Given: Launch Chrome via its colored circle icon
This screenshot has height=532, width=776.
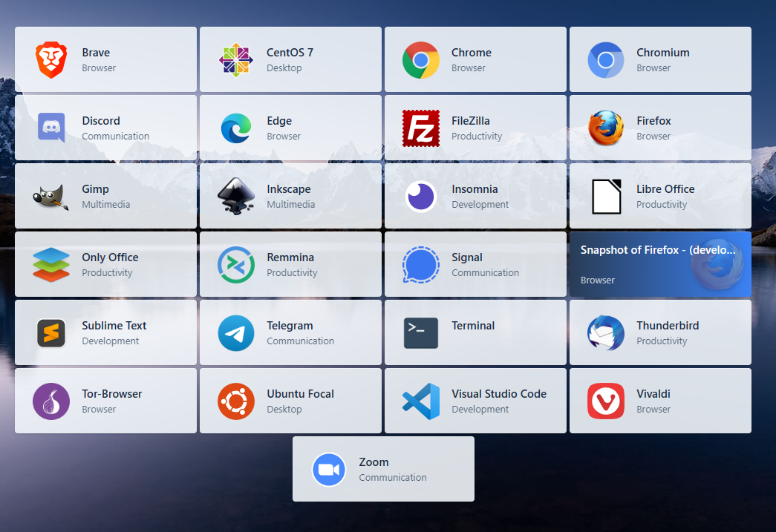Looking at the screenshot, I should coord(421,60).
